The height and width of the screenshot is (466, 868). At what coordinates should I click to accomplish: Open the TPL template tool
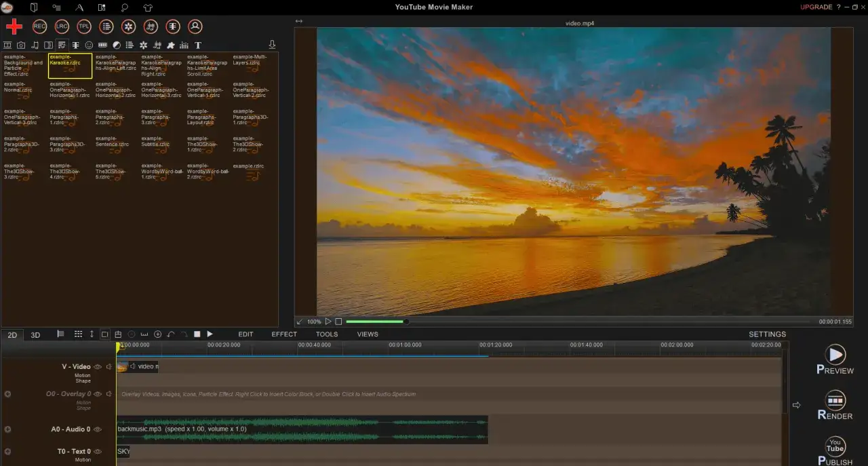pyautogui.click(x=84, y=26)
